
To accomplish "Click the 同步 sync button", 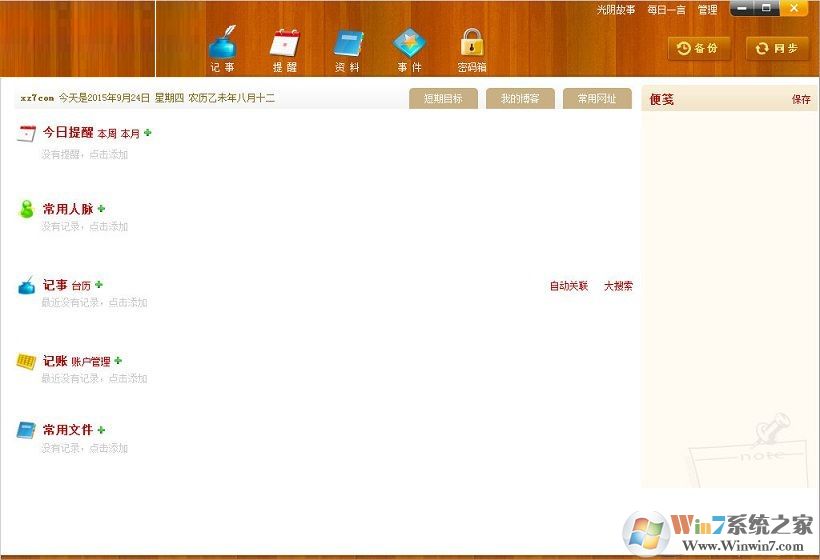I will click(777, 49).
